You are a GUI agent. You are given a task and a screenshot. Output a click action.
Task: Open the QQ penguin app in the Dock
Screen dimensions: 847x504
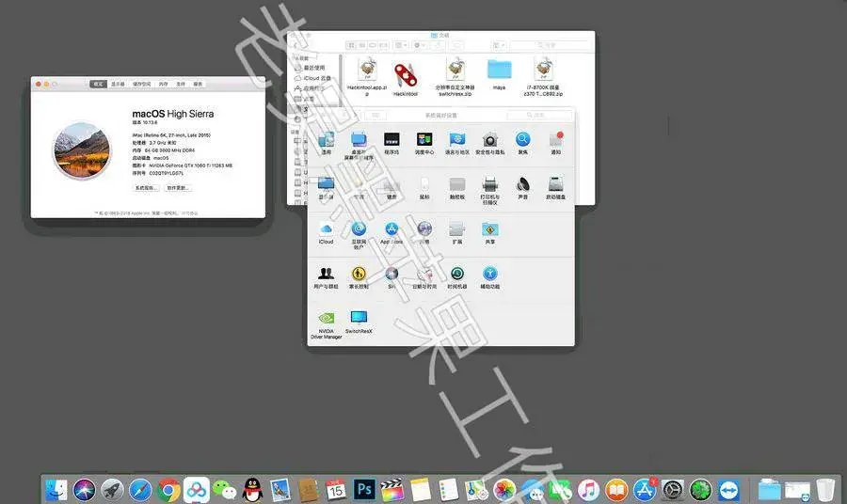(252, 490)
